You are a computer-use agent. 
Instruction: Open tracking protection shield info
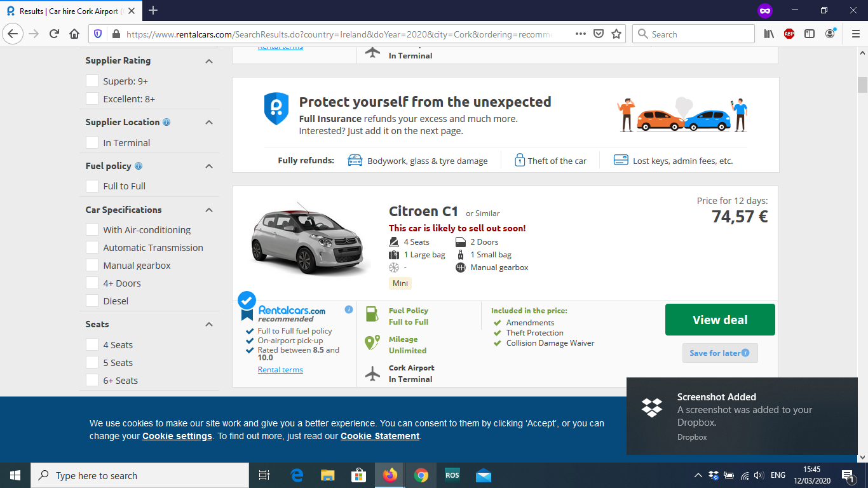(x=98, y=34)
